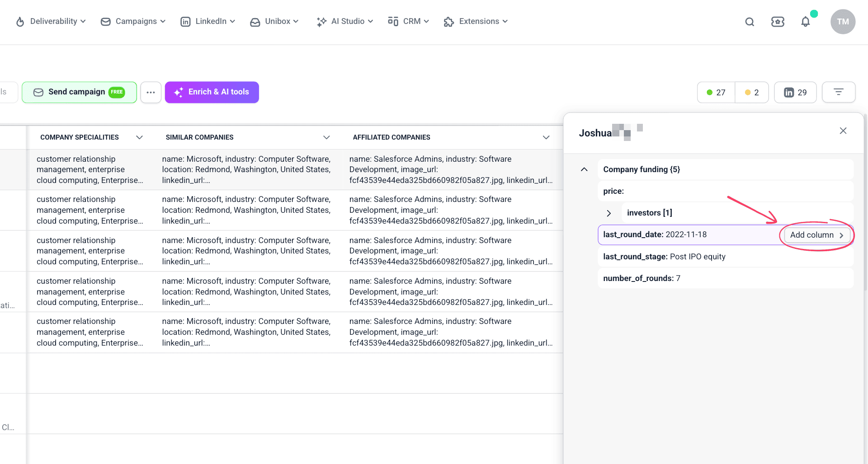Click AFFILIATED COMPANIES column header text

392,137
